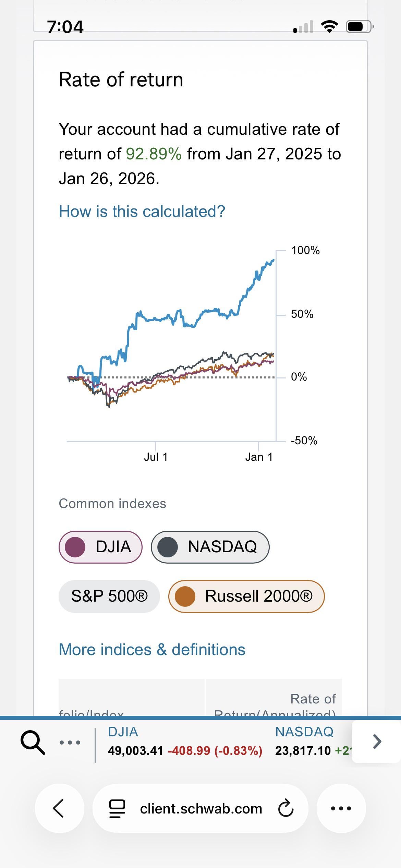The width and height of the screenshot is (401, 868).
Task: Select the NASDAQ quote in ticker bar
Action: click(x=312, y=742)
